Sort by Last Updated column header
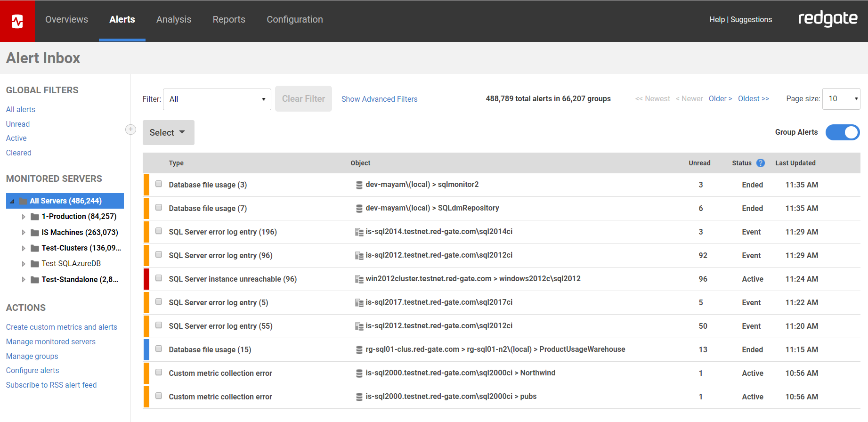 (795, 163)
